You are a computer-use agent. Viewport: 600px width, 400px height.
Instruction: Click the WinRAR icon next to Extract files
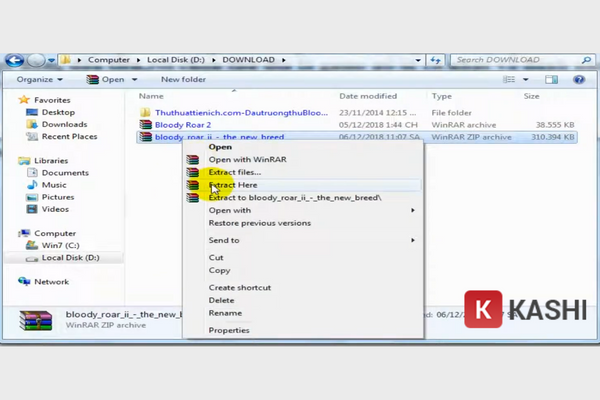[193, 172]
